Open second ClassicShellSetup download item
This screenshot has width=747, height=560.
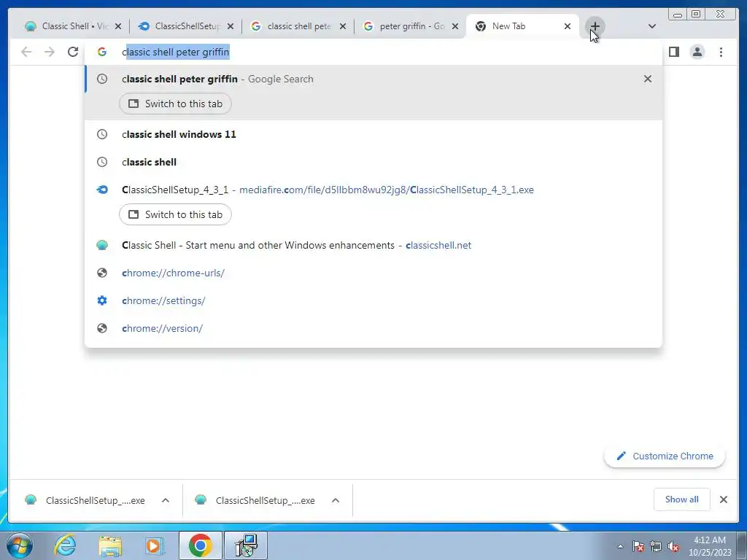256,500
